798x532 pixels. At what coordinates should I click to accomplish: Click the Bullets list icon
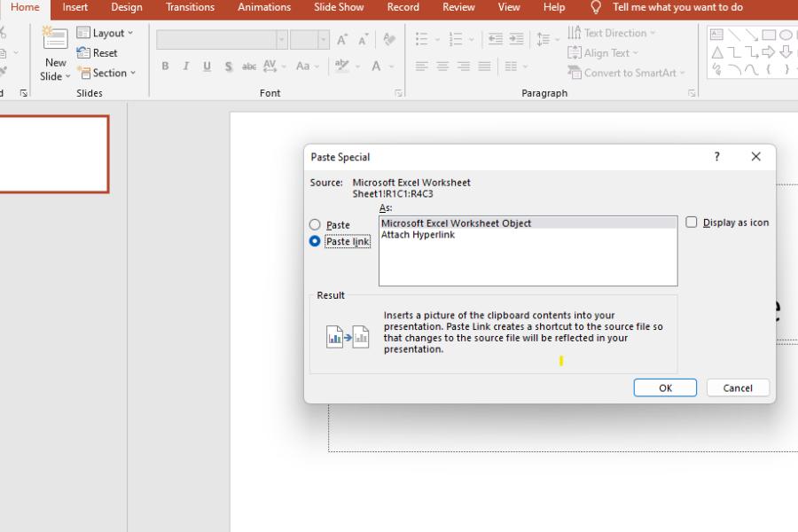[x=421, y=39]
